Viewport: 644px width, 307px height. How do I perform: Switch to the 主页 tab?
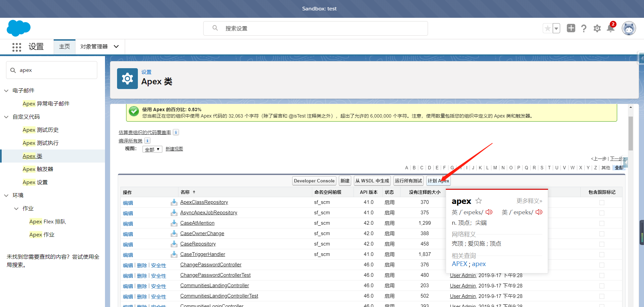pyautogui.click(x=64, y=46)
